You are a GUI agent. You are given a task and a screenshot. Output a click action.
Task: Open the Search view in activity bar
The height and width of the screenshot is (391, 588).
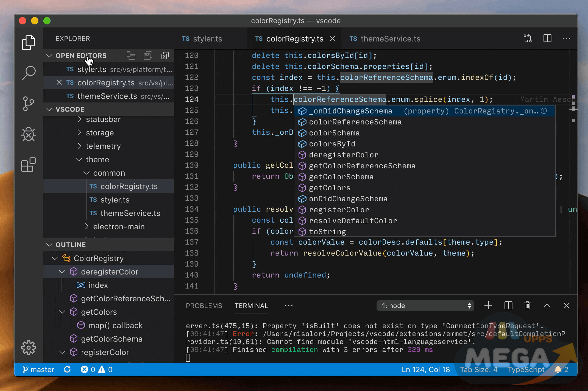29,73
